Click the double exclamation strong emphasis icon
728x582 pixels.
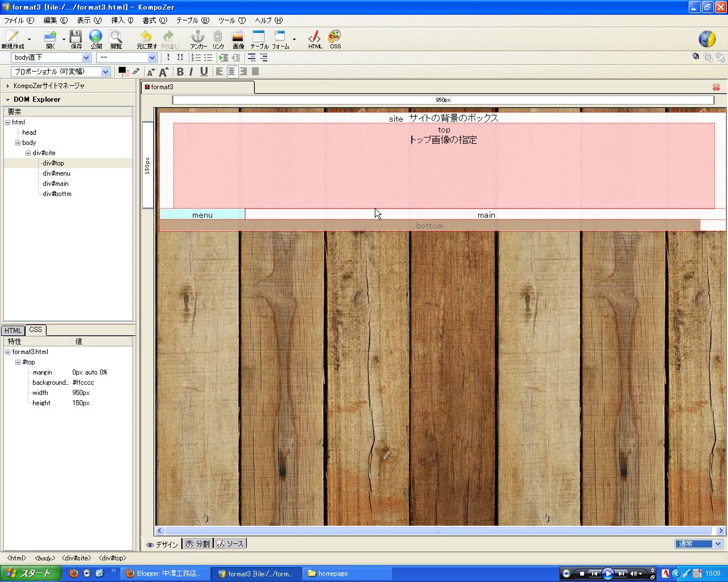point(180,57)
